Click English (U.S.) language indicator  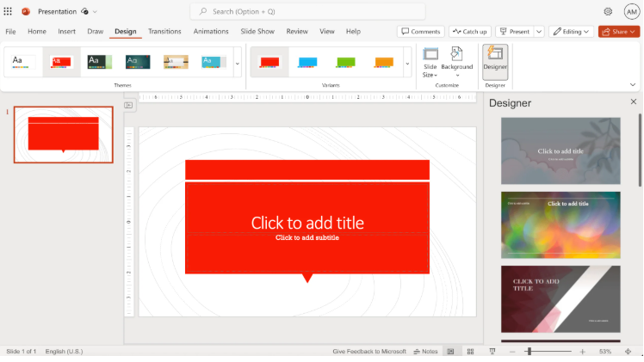tap(64, 352)
